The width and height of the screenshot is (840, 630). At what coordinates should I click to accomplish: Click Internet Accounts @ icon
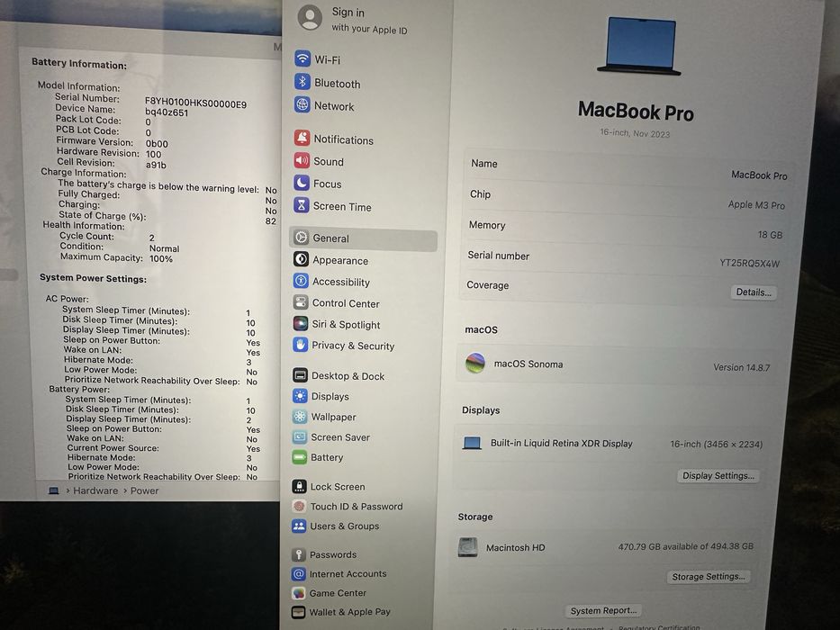(x=298, y=574)
